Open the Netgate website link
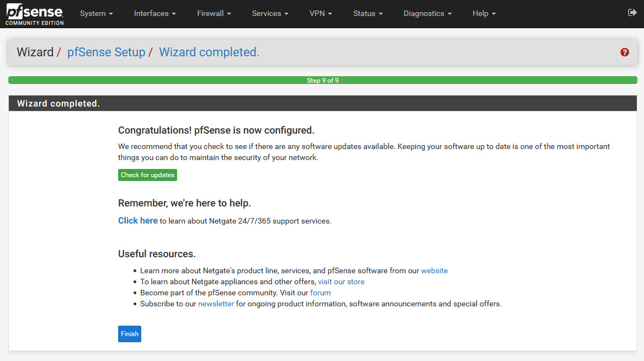644x361 pixels. 434,270
